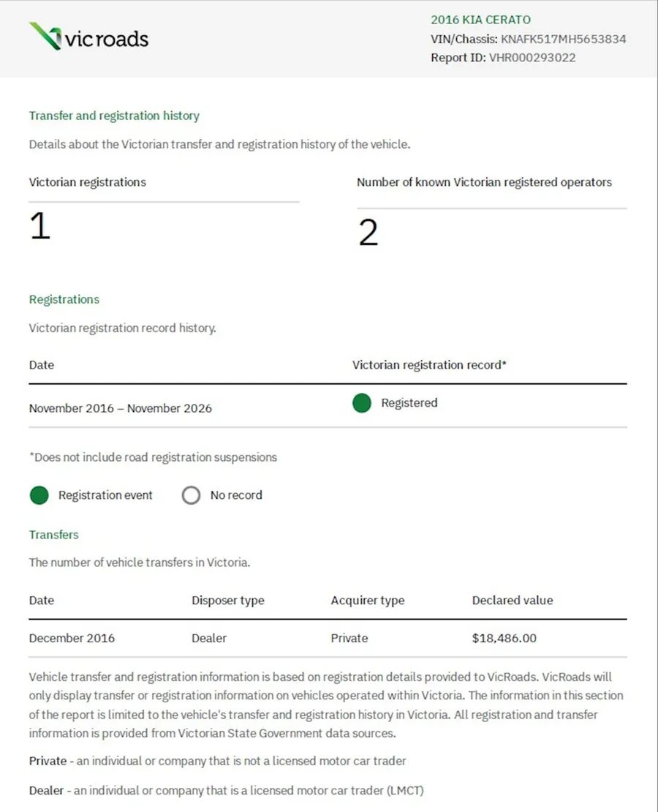Click the Disposer type column header
This screenshot has height=812, width=658.
click(x=228, y=600)
